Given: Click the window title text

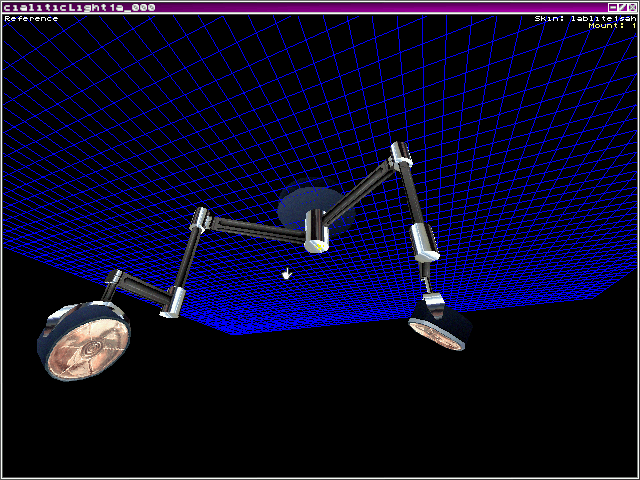Looking at the screenshot, I should click(x=79, y=7).
